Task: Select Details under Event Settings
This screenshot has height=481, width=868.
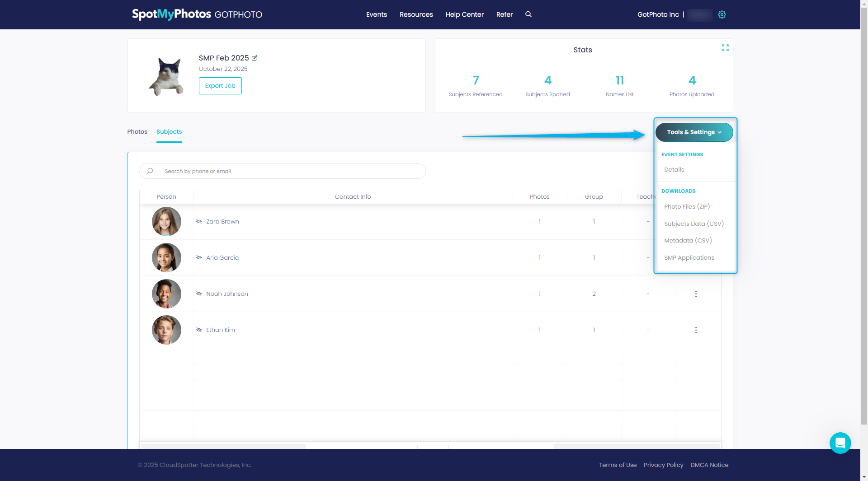Action: pos(674,170)
